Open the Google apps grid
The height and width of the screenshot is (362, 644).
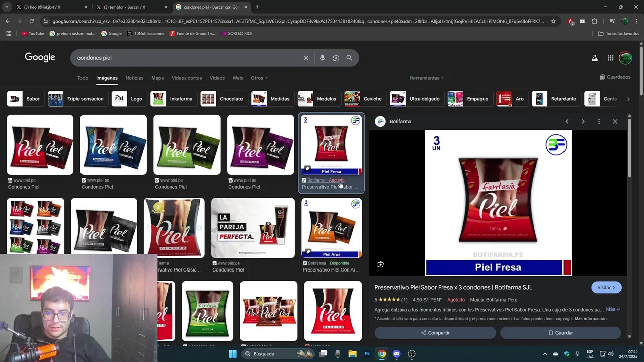coord(610,58)
